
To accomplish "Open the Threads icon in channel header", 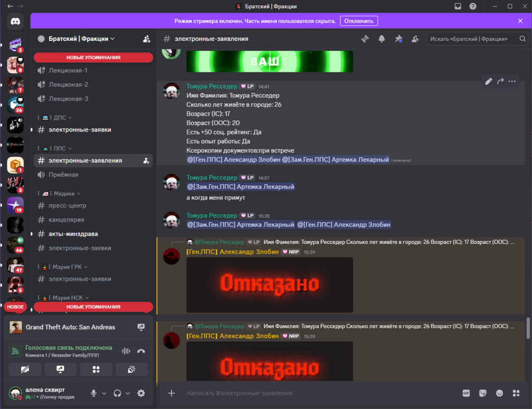I will pyautogui.click(x=365, y=39).
